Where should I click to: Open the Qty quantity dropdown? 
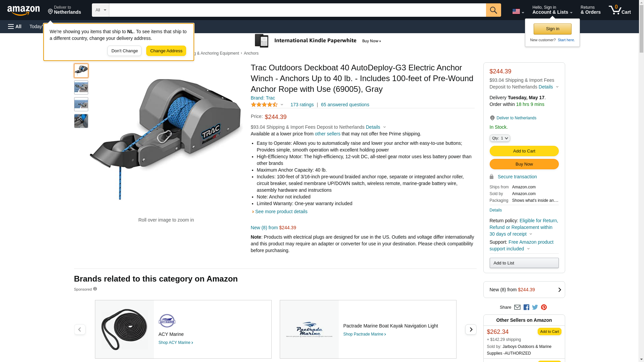pos(500,138)
